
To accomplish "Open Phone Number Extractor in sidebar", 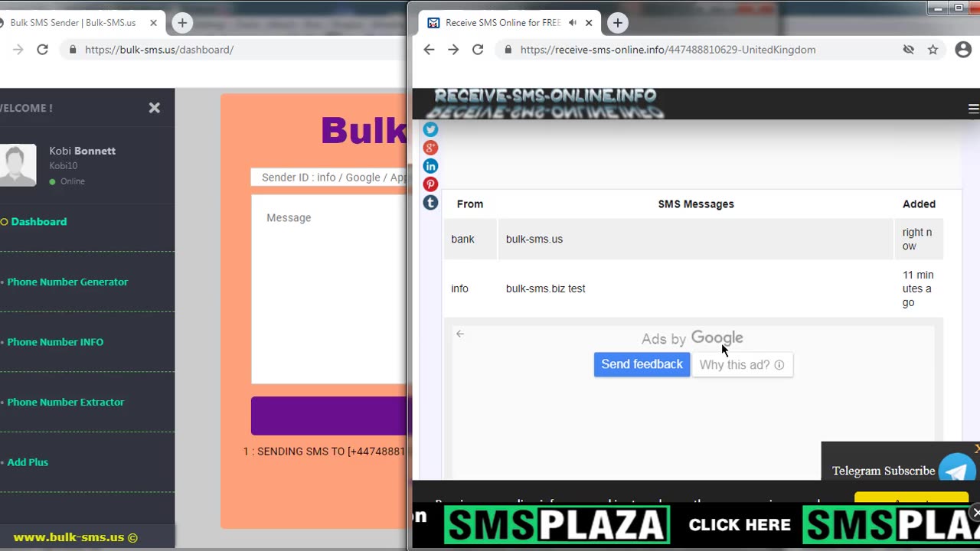I will [x=65, y=402].
